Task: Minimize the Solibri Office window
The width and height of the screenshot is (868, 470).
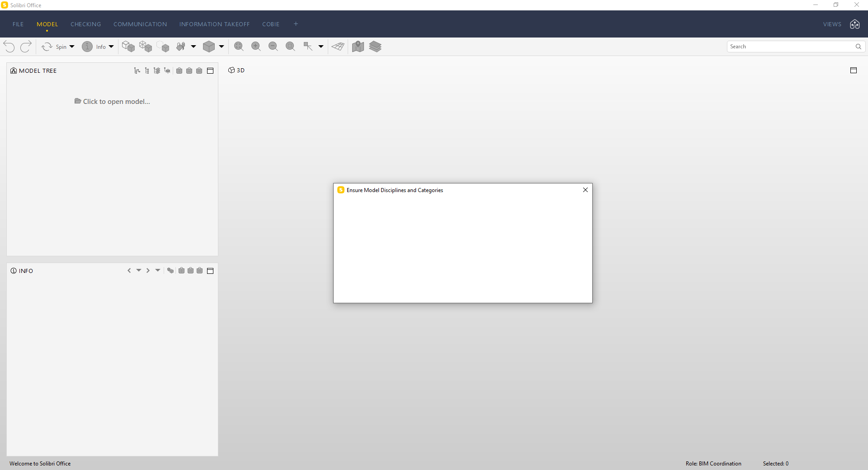Action: pyautogui.click(x=816, y=5)
